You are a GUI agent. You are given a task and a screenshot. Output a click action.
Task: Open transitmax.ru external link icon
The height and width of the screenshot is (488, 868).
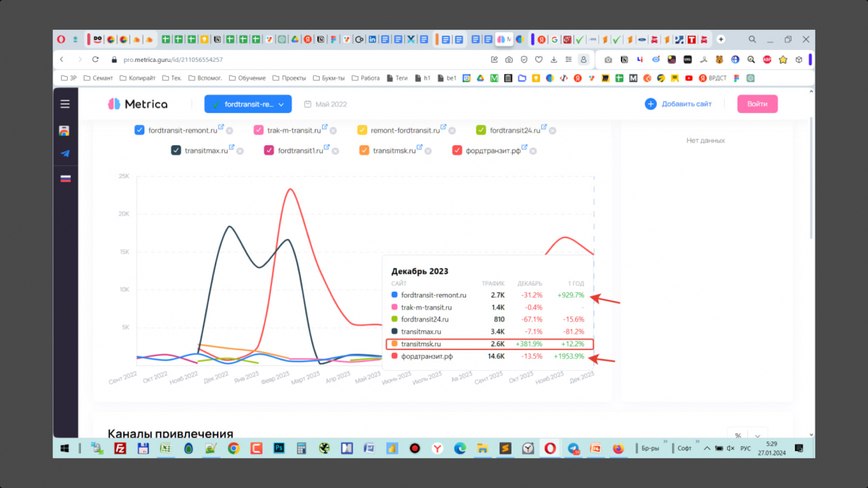(232, 147)
